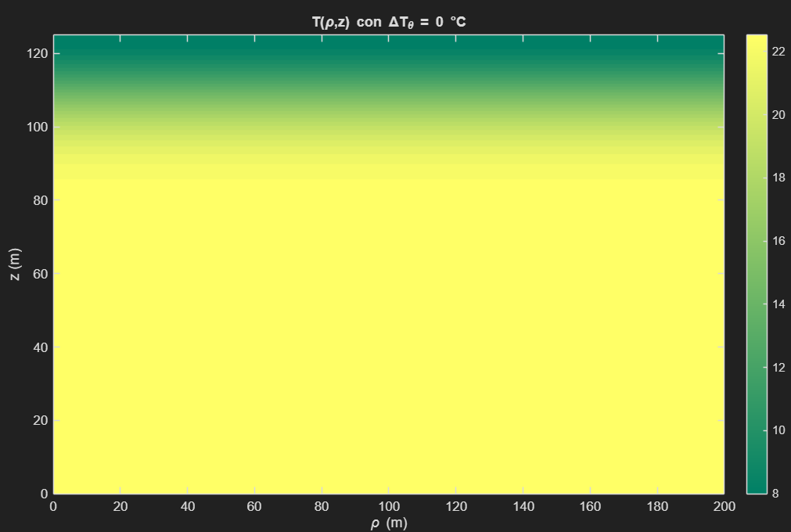Click the x-axis tick label 140
The image size is (791, 532).
coord(523,507)
